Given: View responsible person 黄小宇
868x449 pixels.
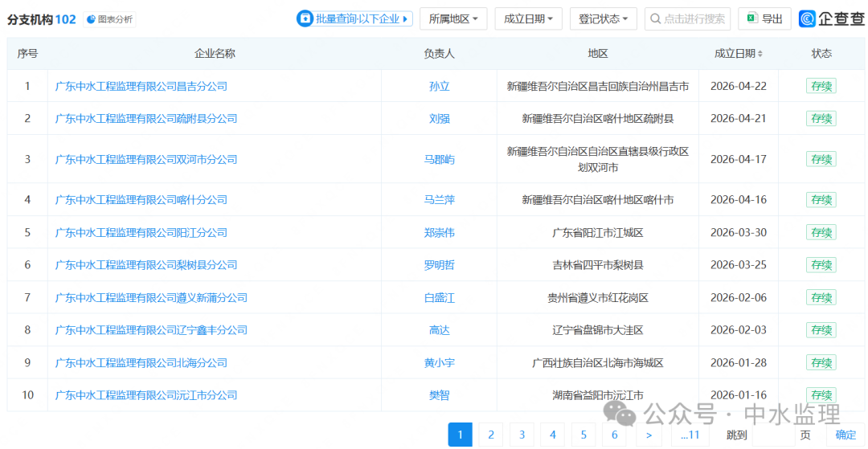Looking at the screenshot, I should [439, 363].
